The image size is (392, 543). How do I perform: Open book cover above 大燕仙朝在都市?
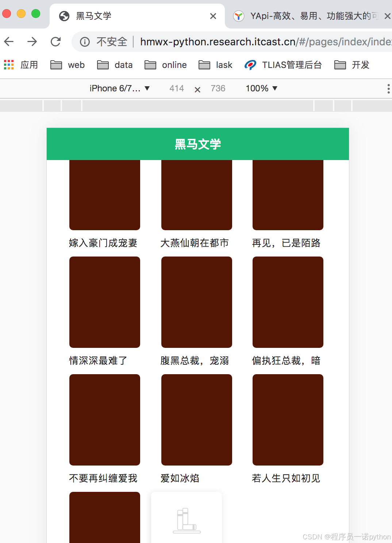197,195
